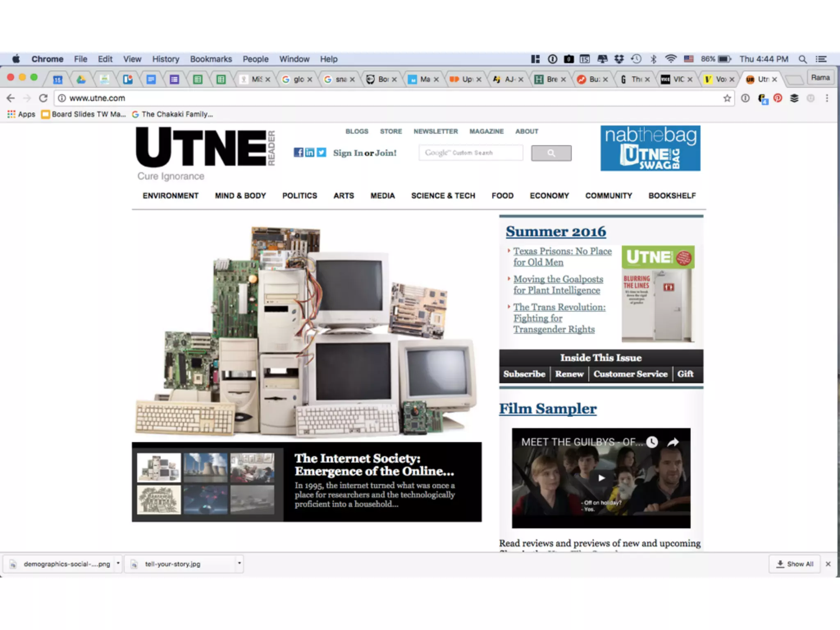The width and height of the screenshot is (840, 630).
Task: Reload the page with the refresh icon
Action: (x=43, y=98)
